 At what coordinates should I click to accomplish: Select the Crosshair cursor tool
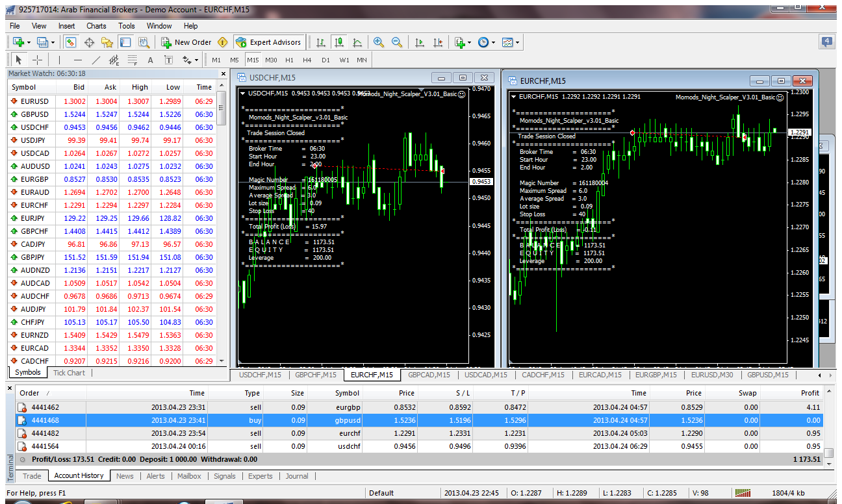(38, 60)
